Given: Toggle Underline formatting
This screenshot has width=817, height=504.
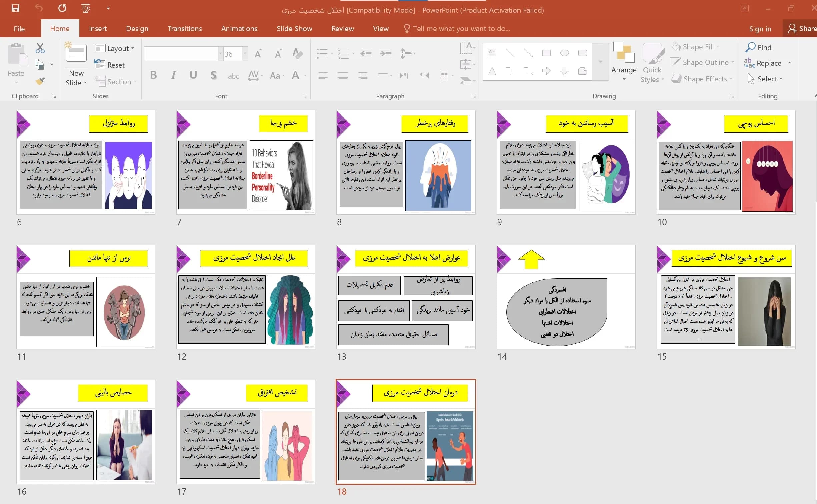Looking at the screenshot, I should click(x=193, y=75).
